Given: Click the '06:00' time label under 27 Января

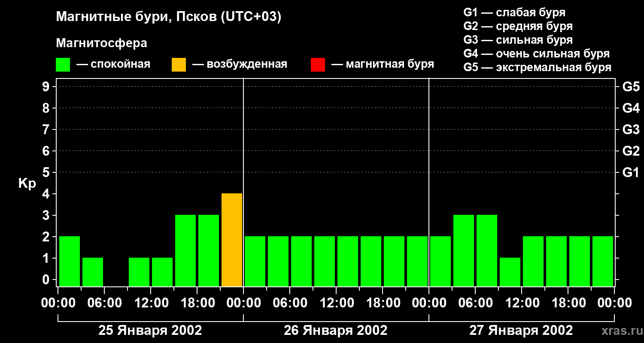Looking at the screenshot, I should [x=475, y=304].
